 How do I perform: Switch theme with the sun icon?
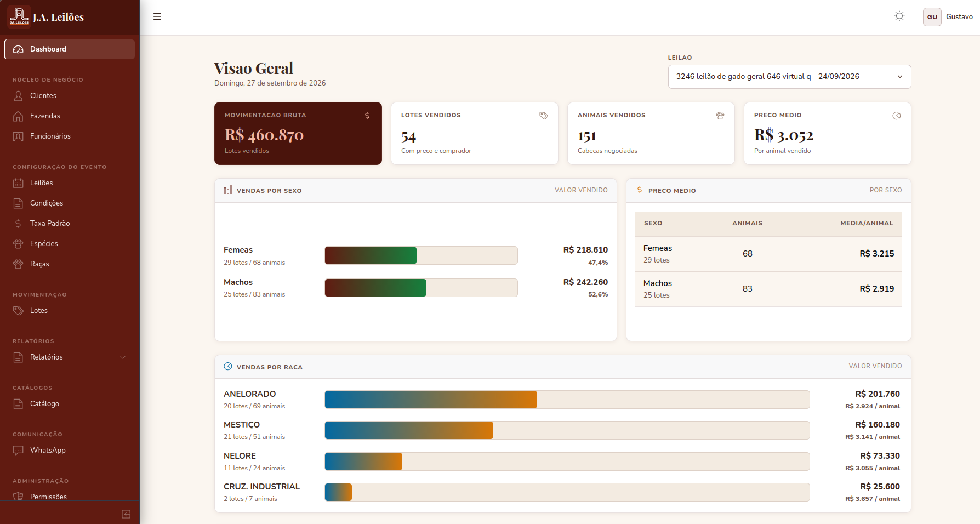[899, 16]
